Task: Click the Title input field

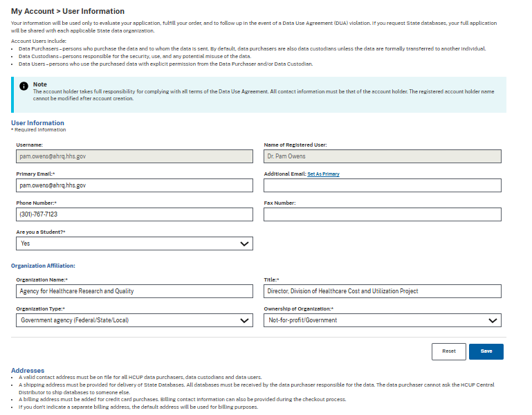Action: click(x=383, y=291)
